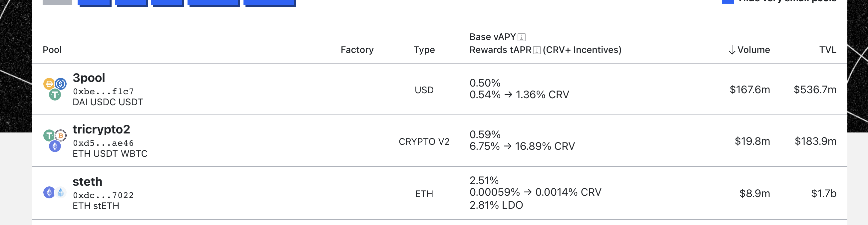The width and height of the screenshot is (868, 225).
Task: Click the down arrow sort icon beside Volume
Action: (731, 50)
